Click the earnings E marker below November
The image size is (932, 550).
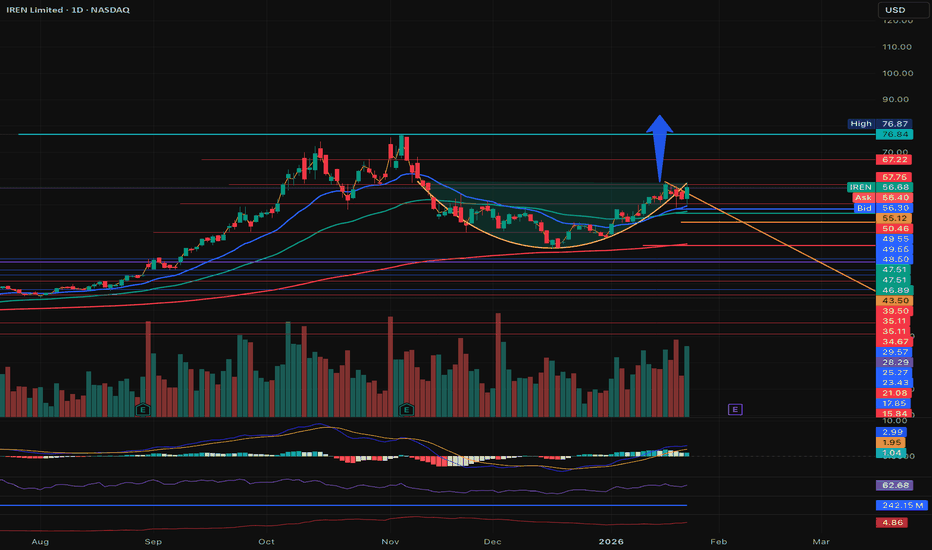point(406,409)
